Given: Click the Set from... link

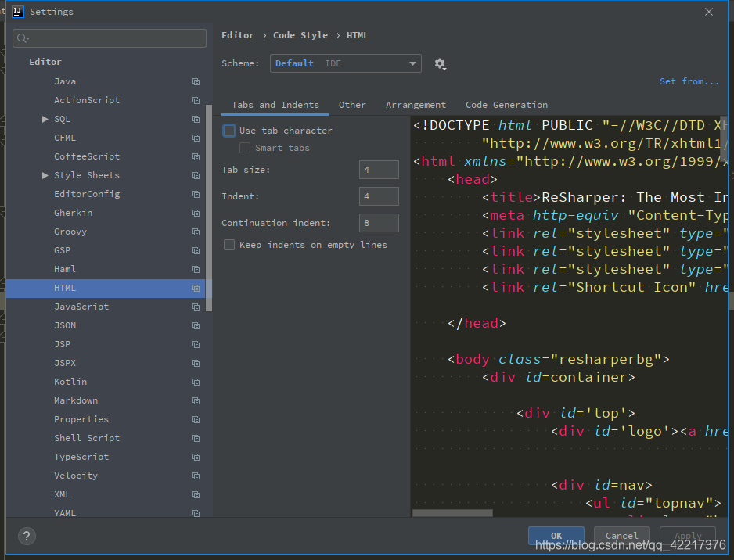Looking at the screenshot, I should click(689, 81).
